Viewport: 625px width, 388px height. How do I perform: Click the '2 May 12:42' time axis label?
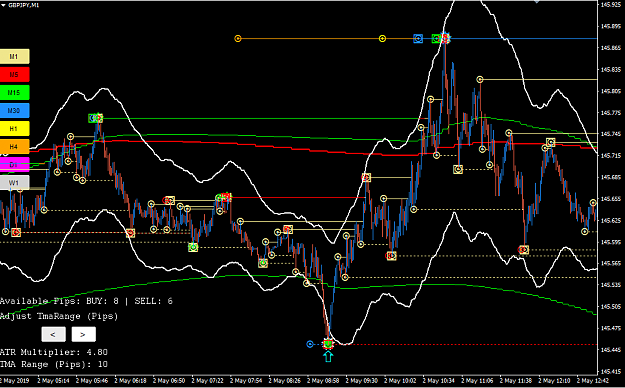coord(593,381)
